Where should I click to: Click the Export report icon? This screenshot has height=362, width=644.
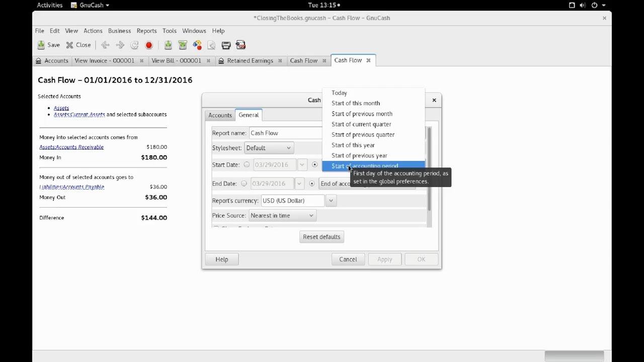point(197,45)
